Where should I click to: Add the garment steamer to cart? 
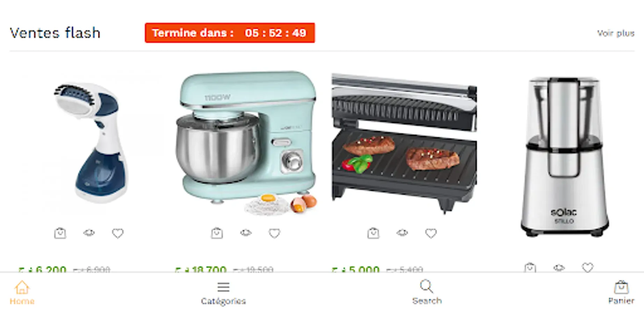pos(60,233)
